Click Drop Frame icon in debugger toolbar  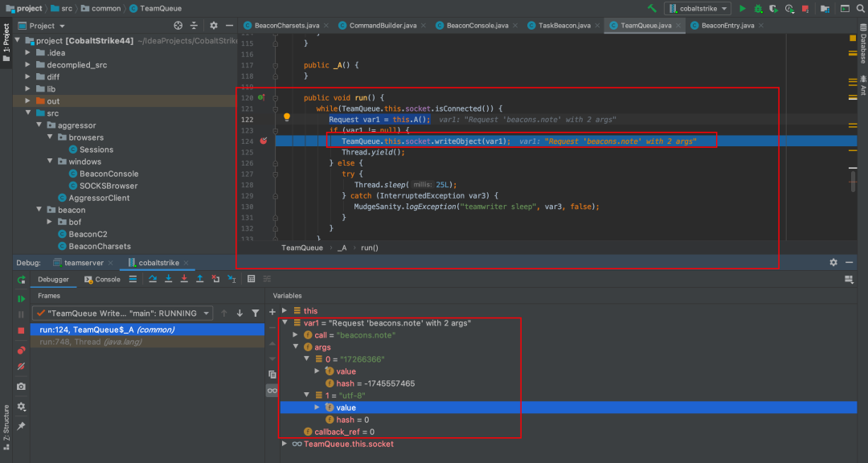tap(216, 279)
